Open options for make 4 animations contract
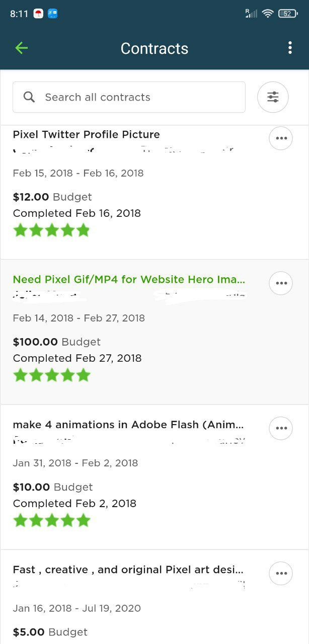This screenshot has width=309, height=644. tap(281, 428)
